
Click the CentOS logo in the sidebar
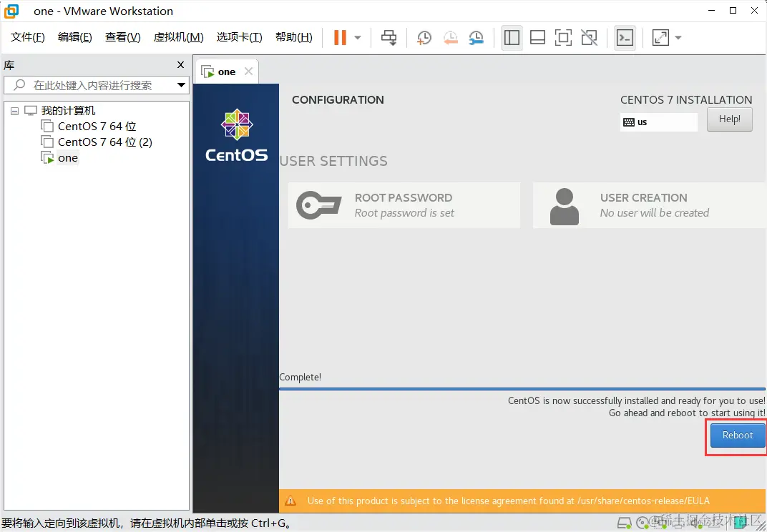[237, 135]
